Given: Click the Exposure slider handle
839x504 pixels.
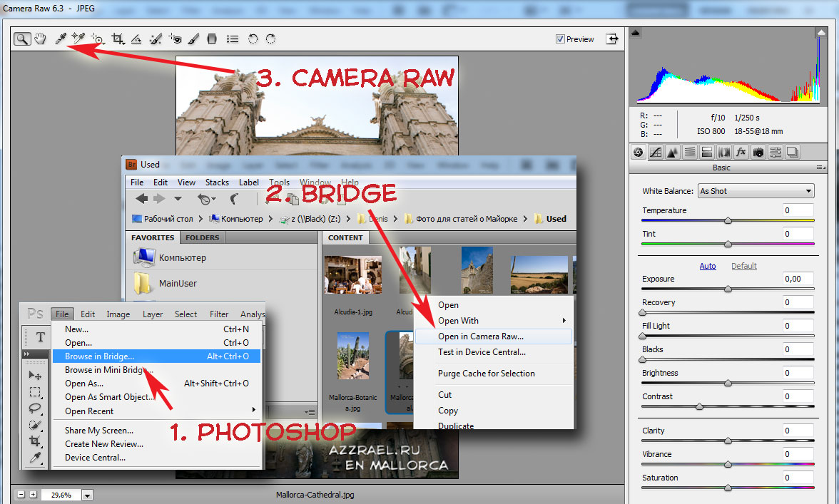Looking at the screenshot, I should click(x=728, y=289).
